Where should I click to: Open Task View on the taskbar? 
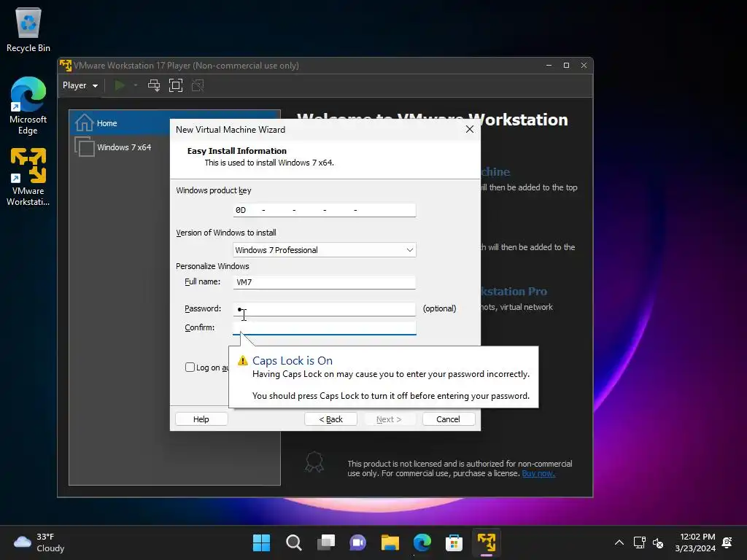click(326, 542)
